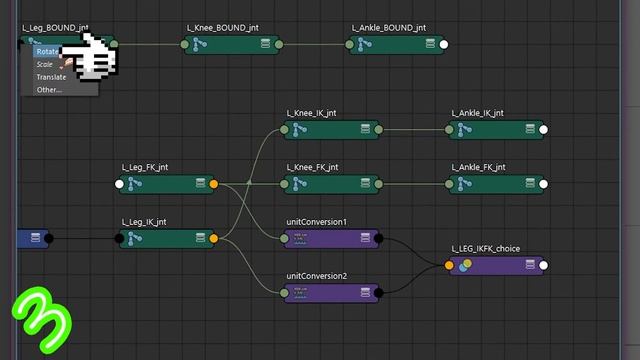Click output port of L_Knee_IK_jnt node

click(378, 130)
